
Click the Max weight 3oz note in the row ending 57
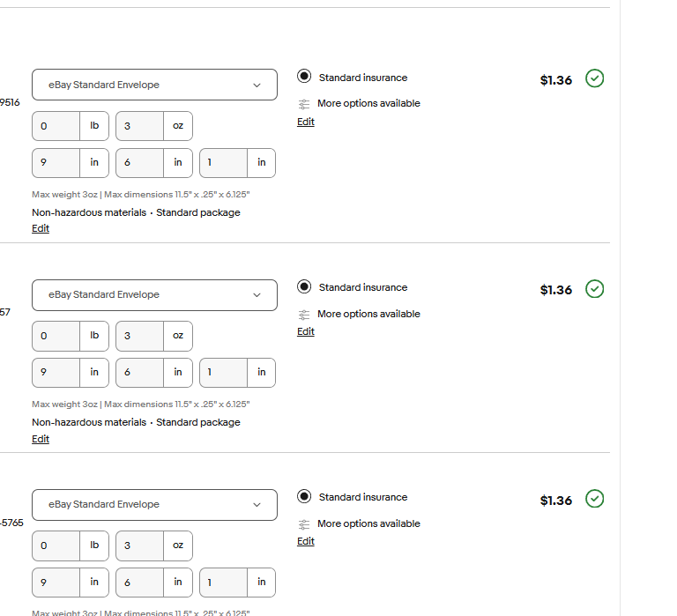coord(141,404)
